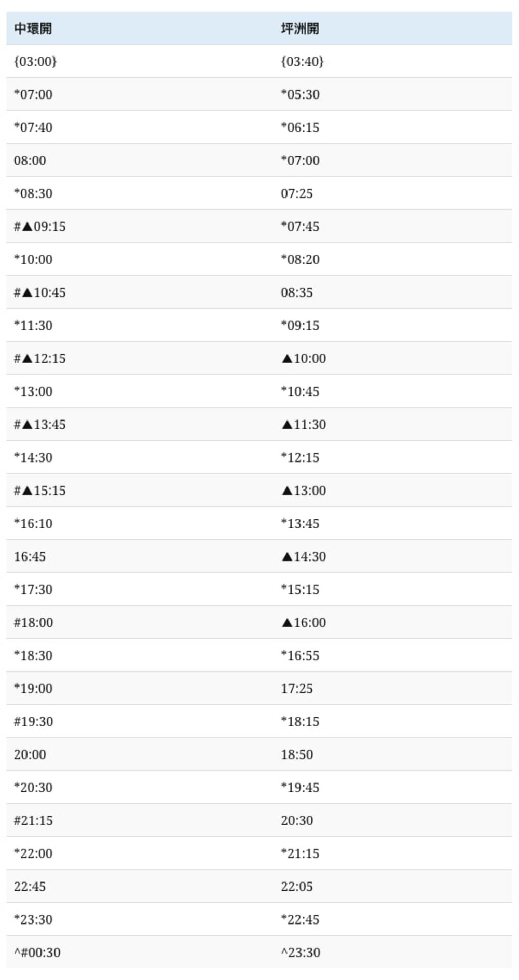Image resolution: width=519 pixels, height=980 pixels.
Task: Click the #▲09:15 sailing in 中環開 column
Action: click(40, 227)
